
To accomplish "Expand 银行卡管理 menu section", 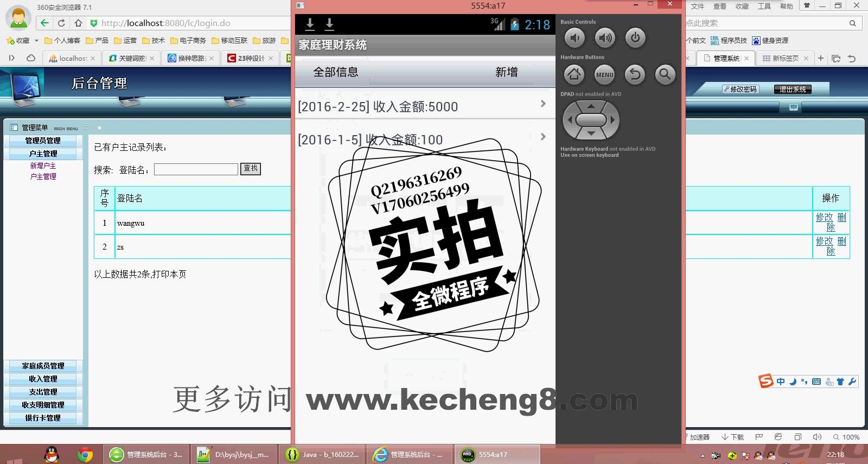I will coord(43,418).
